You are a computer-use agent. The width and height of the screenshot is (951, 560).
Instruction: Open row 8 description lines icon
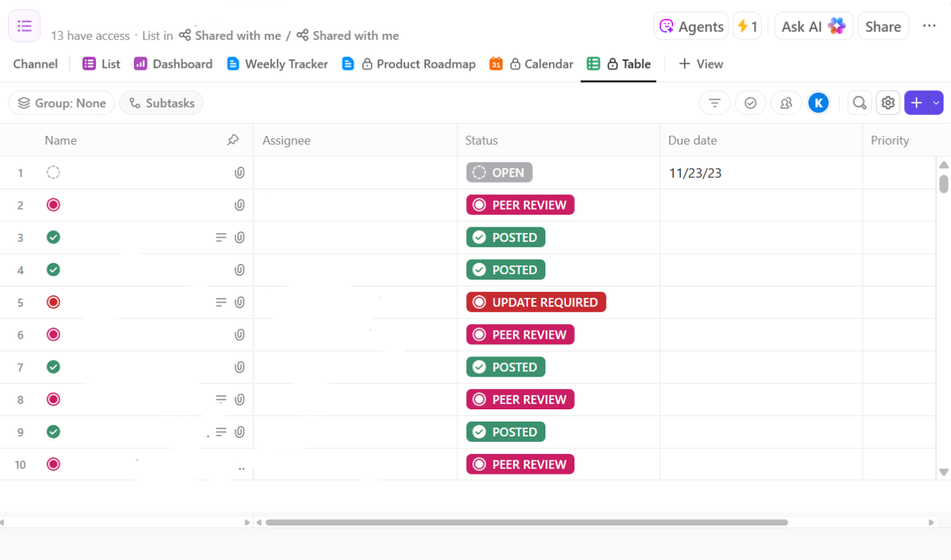point(221,400)
